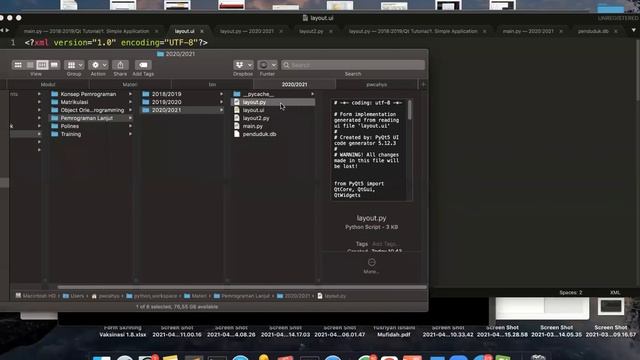Select the Matrikulasi folder
640x360 pixels.
74,102
